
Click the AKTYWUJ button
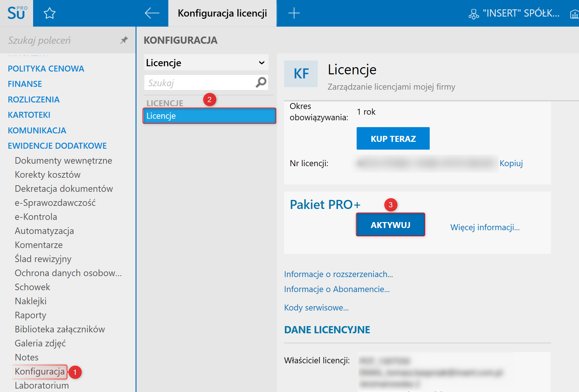[x=390, y=225]
